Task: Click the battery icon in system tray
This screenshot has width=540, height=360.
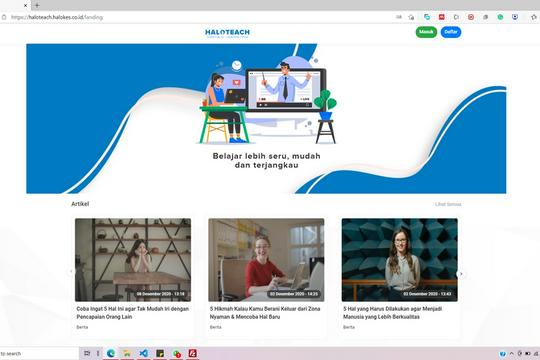Action: pos(528,354)
